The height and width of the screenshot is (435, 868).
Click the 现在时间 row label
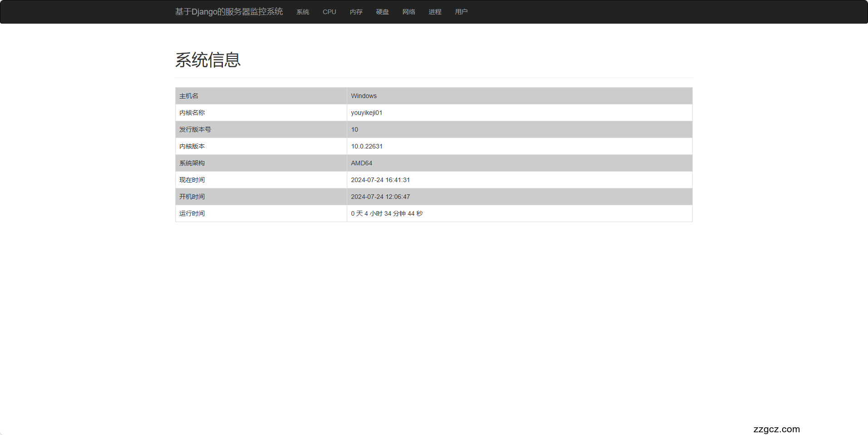pos(192,180)
